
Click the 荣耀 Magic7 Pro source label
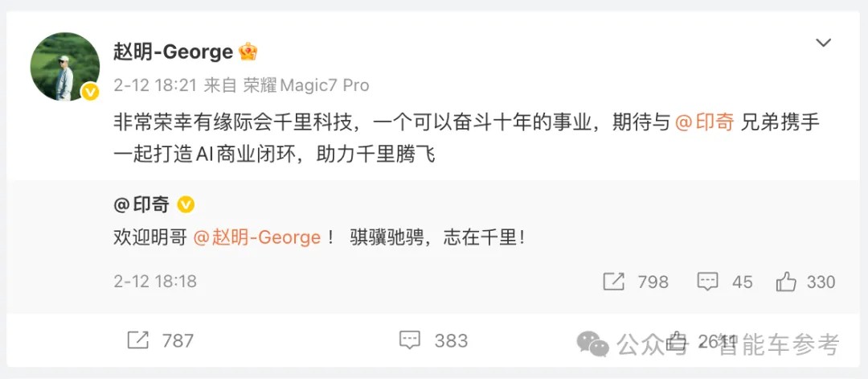(x=306, y=85)
